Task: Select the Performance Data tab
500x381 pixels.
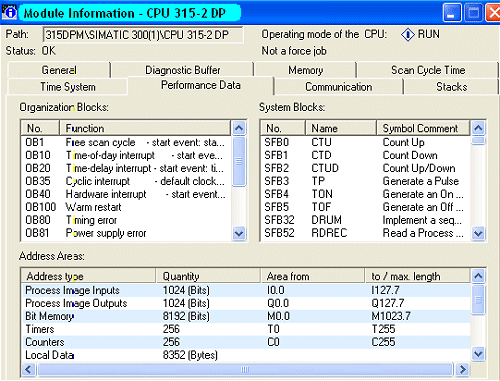Action: click(201, 85)
